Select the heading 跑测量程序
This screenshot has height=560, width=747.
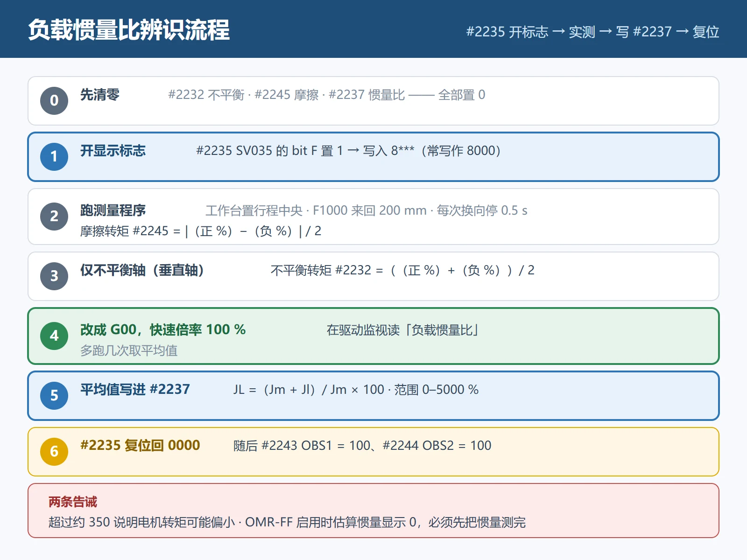click(113, 210)
